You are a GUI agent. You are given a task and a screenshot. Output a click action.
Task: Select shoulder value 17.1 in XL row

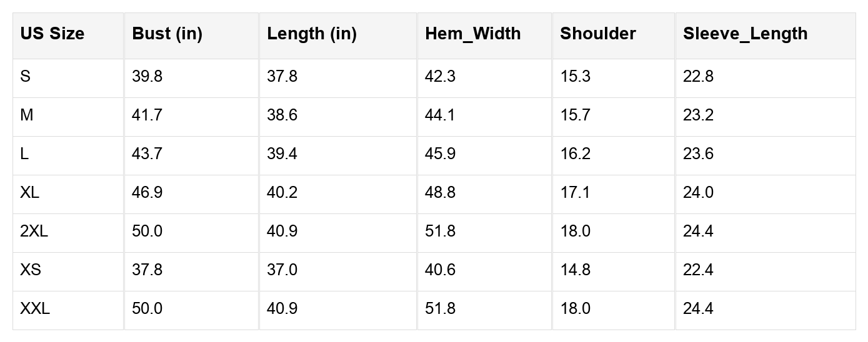[x=574, y=193]
